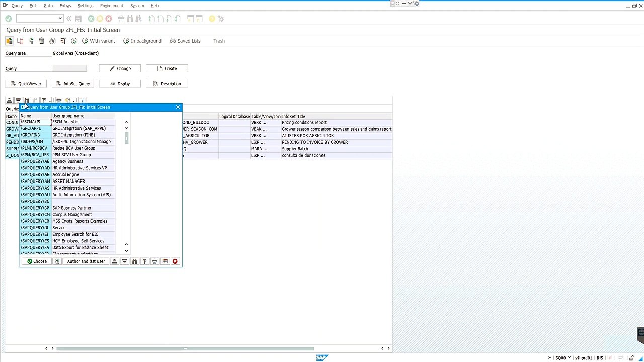Open the Edit menu
The width and height of the screenshot is (644, 362).
pyautogui.click(x=33, y=6)
